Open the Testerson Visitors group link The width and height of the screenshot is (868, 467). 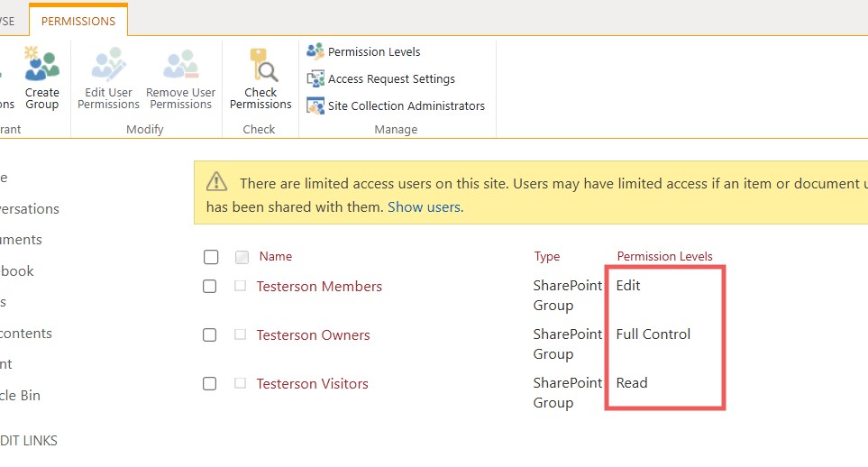point(312,384)
